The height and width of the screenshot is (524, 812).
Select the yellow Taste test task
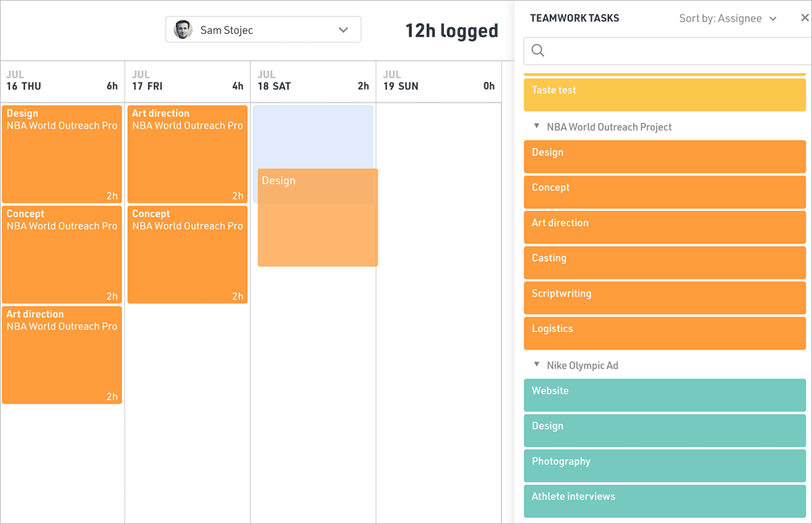pyautogui.click(x=664, y=95)
